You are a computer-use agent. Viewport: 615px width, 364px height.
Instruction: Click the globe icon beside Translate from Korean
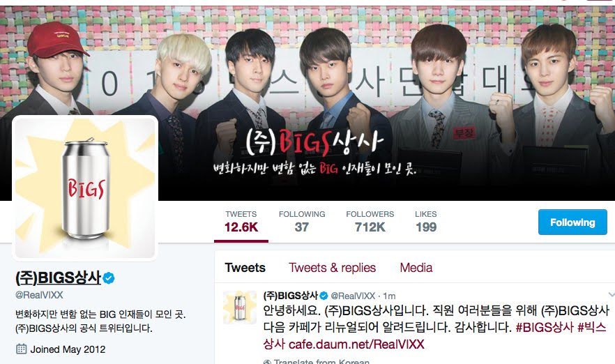(x=267, y=362)
